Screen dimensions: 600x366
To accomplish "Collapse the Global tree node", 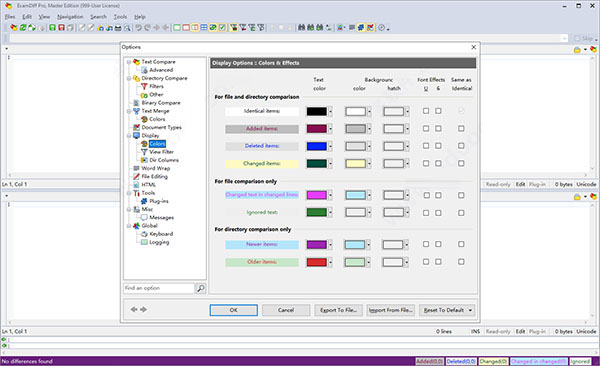I will (129, 226).
